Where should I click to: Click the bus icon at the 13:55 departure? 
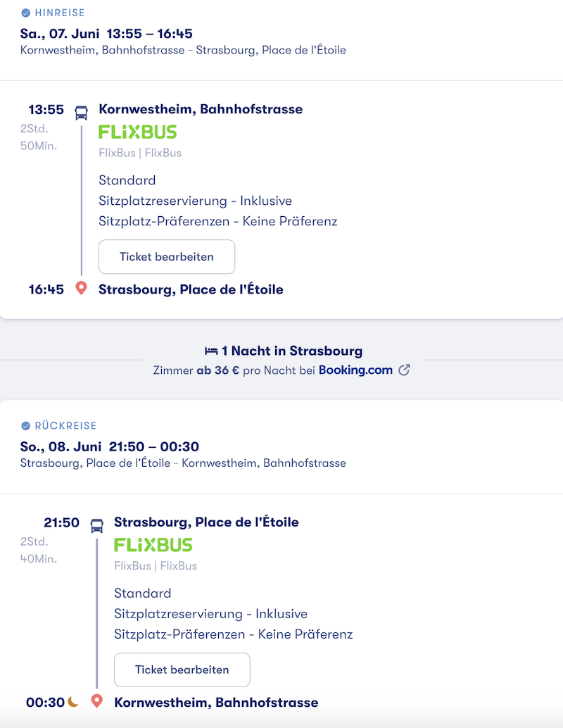81,113
